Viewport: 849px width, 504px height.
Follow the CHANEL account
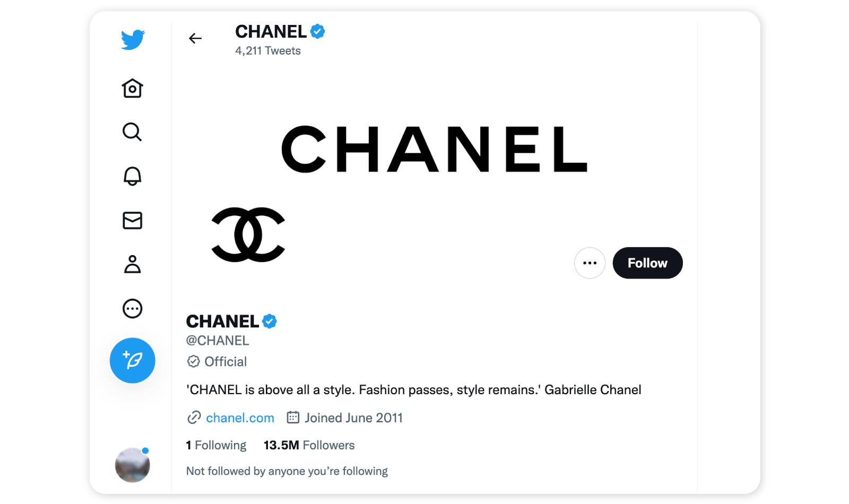coord(647,263)
